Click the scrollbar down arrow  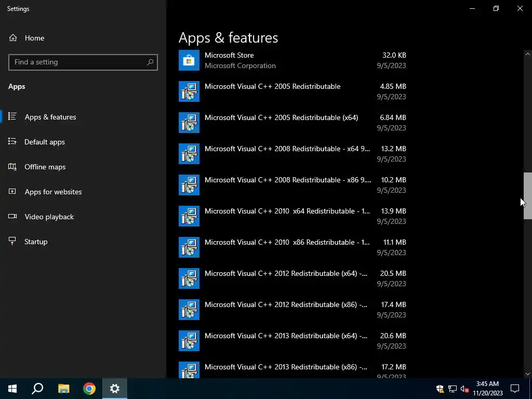pos(528,374)
